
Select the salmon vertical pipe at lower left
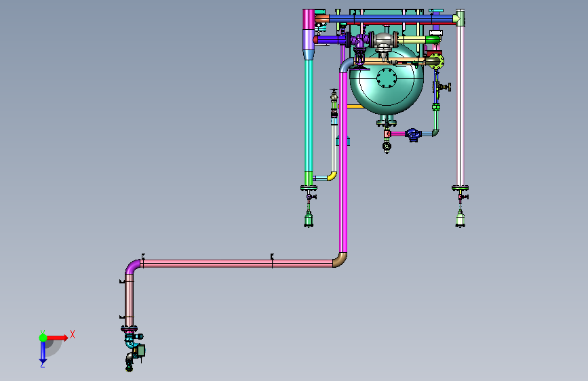point(129,300)
